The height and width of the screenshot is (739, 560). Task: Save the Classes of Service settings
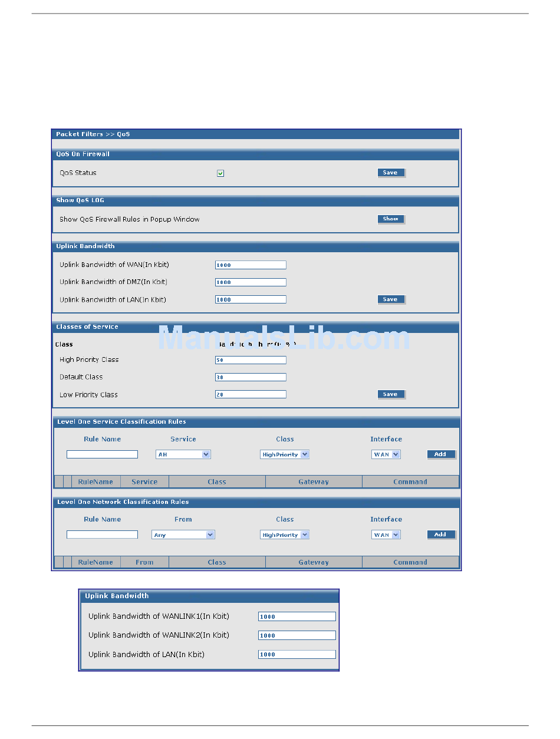390,394
